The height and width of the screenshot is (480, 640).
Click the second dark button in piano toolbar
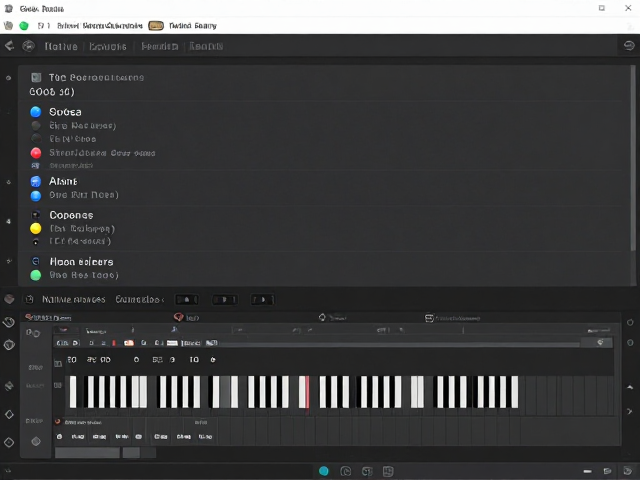(224, 300)
